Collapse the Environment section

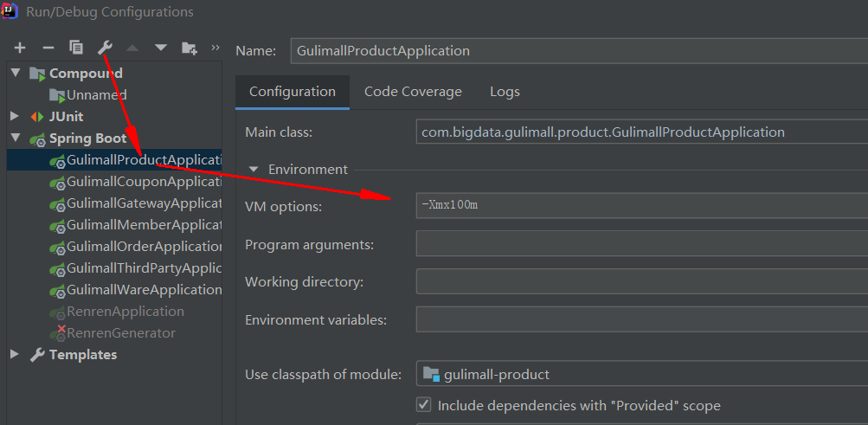pos(254,170)
